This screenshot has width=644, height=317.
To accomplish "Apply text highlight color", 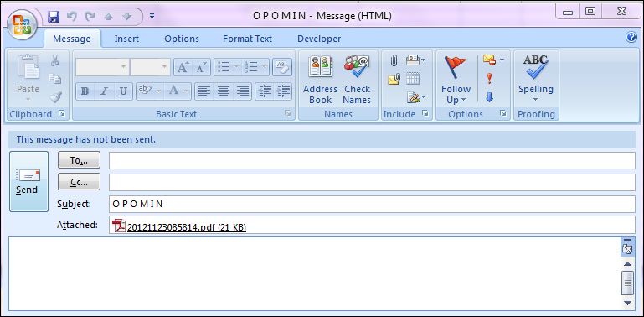I will (x=146, y=91).
